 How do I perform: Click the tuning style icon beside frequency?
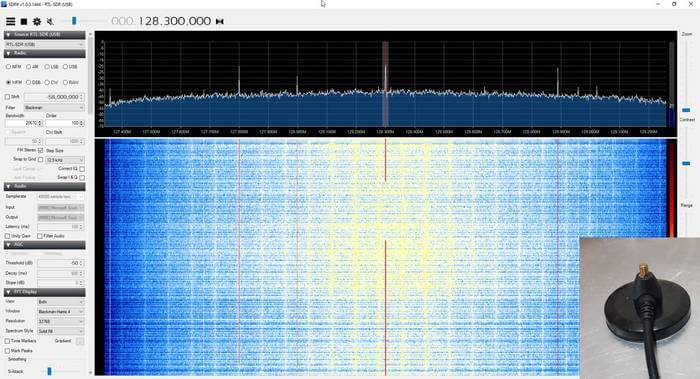tap(220, 21)
